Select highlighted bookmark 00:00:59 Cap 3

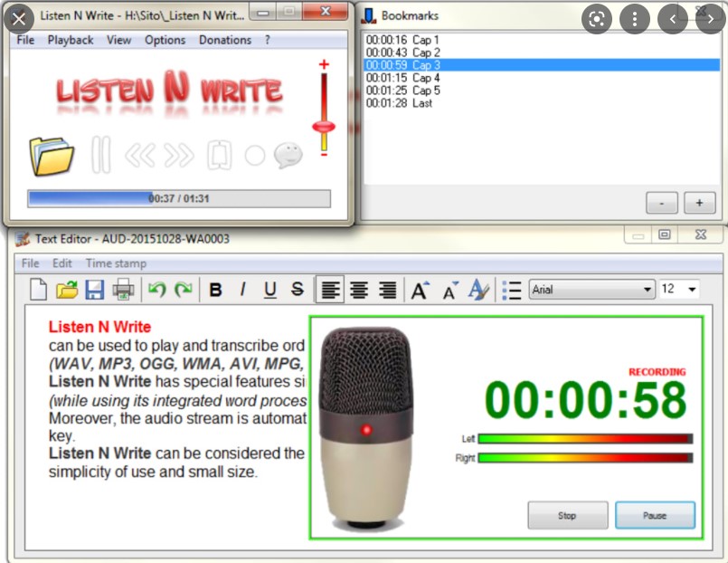pyautogui.click(x=542, y=65)
